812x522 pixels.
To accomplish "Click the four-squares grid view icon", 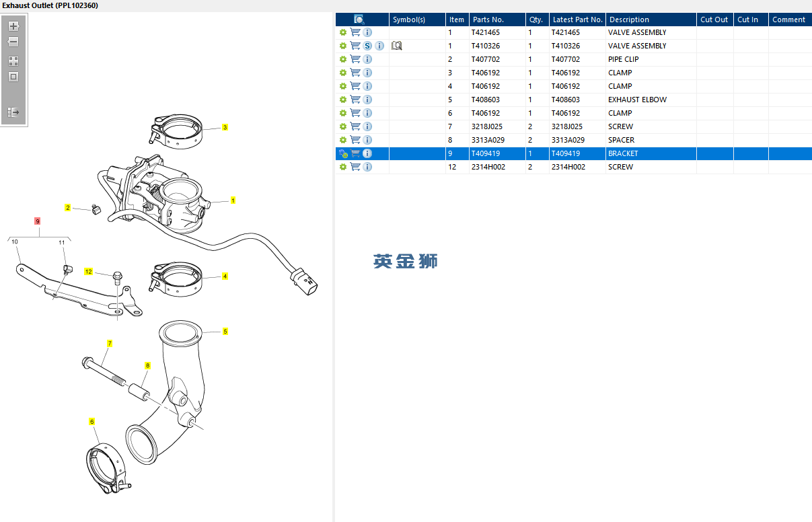I will point(13,61).
